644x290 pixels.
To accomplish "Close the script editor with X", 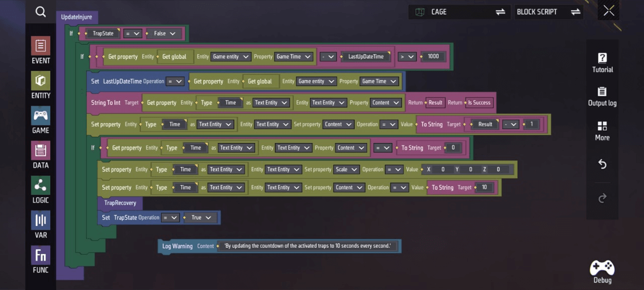I will pyautogui.click(x=609, y=12).
